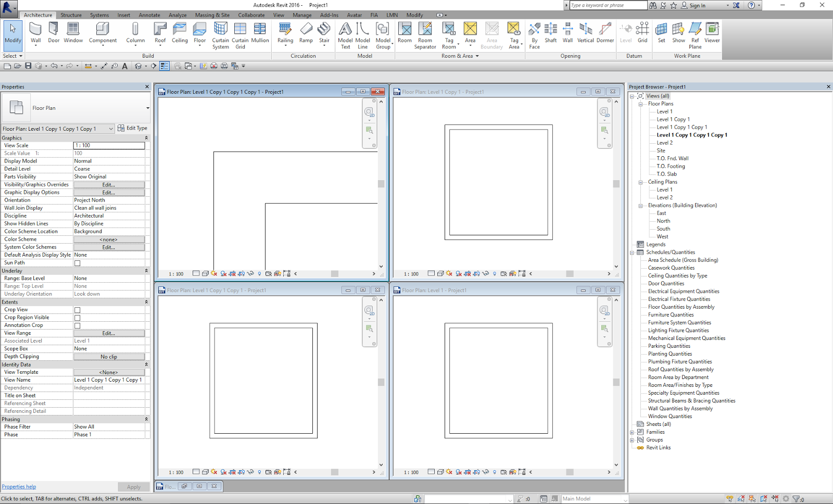833x504 pixels.
Task: Click the View Template <None> button
Action: pyautogui.click(x=109, y=372)
